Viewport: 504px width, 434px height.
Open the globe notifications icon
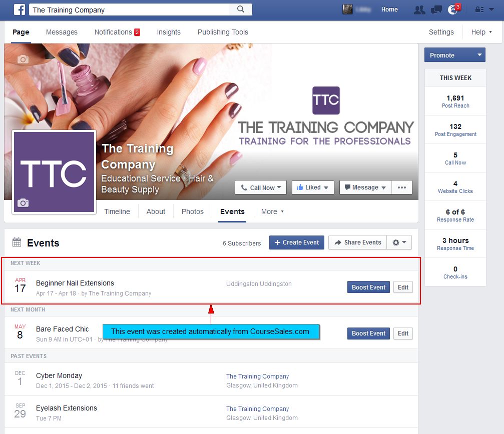coord(453,9)
